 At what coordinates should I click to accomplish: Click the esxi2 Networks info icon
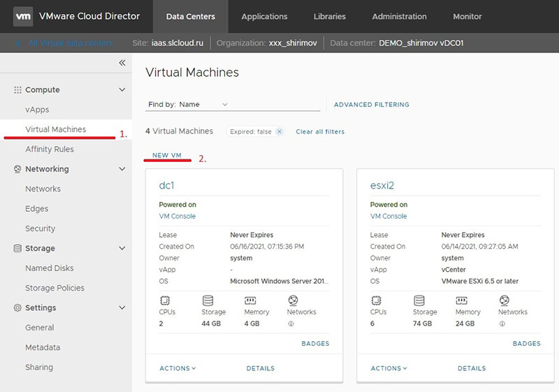pyautogui.click(x=502, y=324)
